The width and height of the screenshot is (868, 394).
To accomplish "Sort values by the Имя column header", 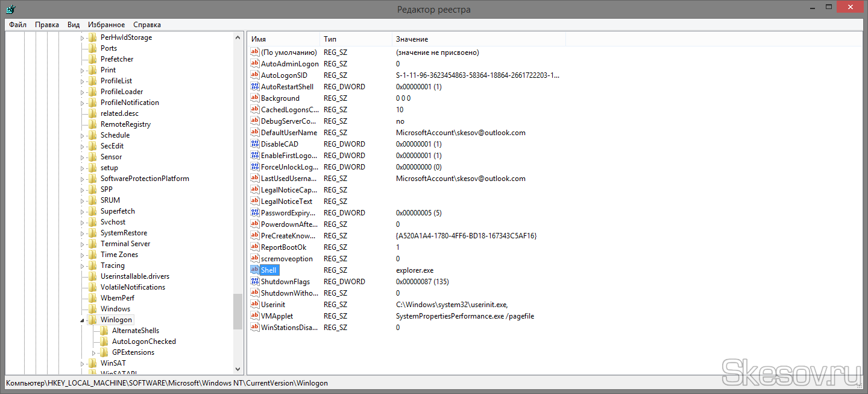I will (283, 39).
